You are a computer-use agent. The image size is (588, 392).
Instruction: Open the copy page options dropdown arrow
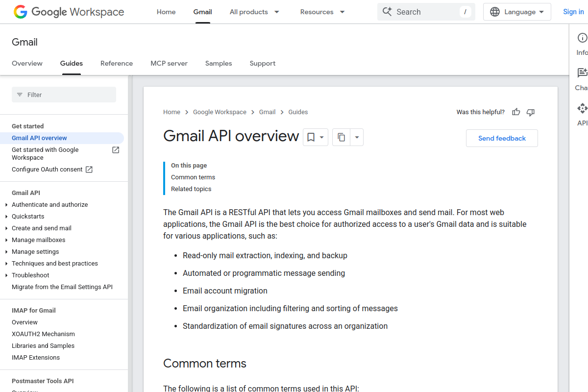coord(357,138)
